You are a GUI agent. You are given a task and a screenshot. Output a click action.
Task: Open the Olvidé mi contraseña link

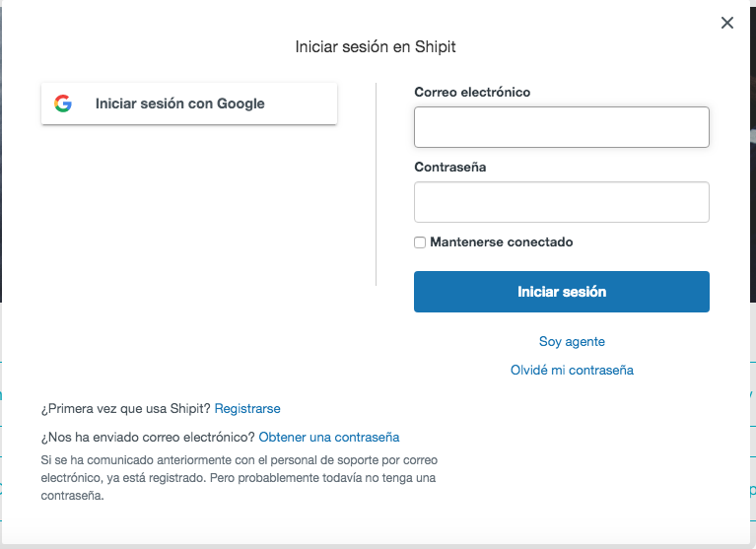tap(572, 371)
